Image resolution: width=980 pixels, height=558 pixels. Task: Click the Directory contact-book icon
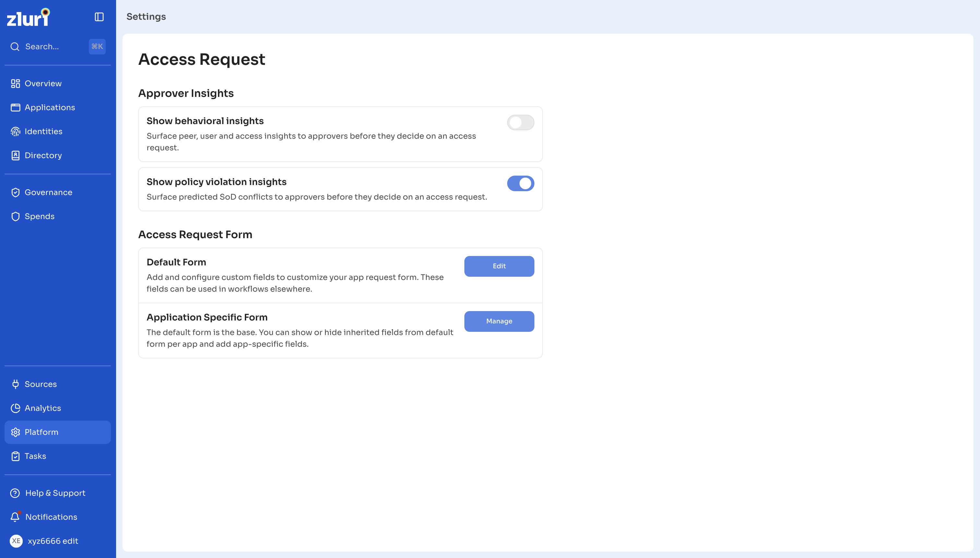click(x=15, y=155)
